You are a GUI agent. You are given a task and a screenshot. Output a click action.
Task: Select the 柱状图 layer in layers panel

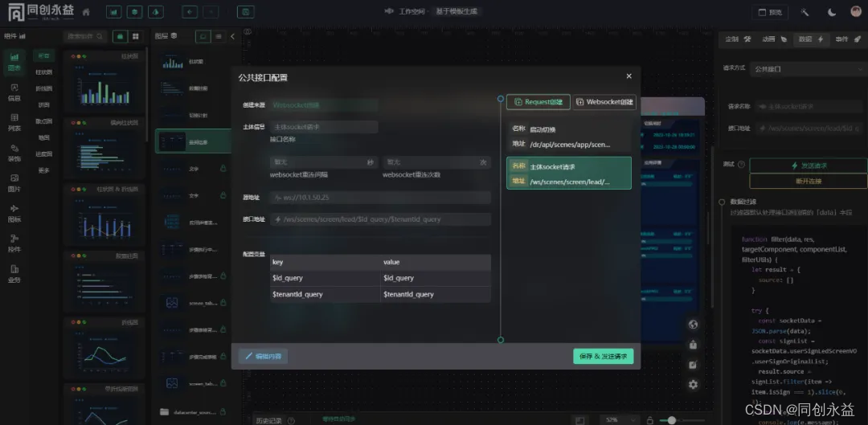tap(192, 61)
